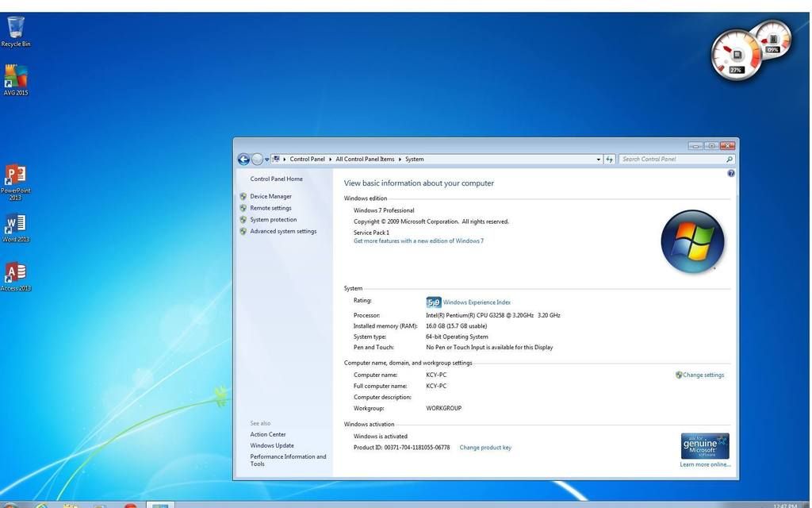Click the greyed Forward arrow button

[x=257, y=159]
